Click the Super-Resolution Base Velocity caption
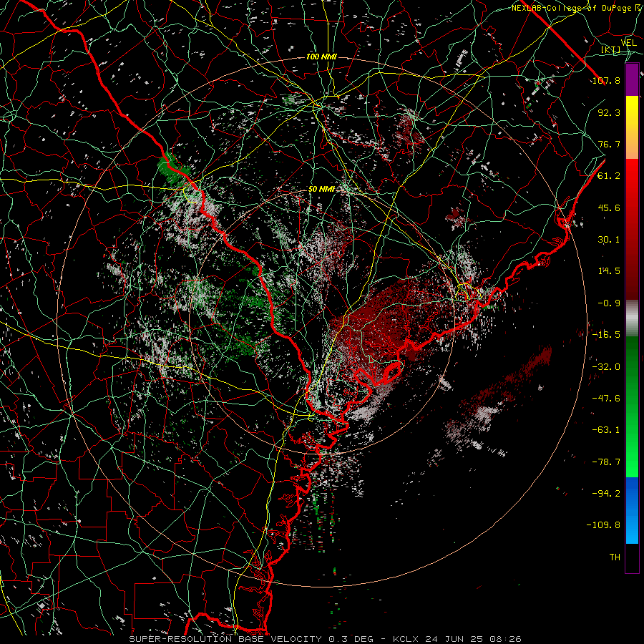644x644 pixels. (325, 639)
